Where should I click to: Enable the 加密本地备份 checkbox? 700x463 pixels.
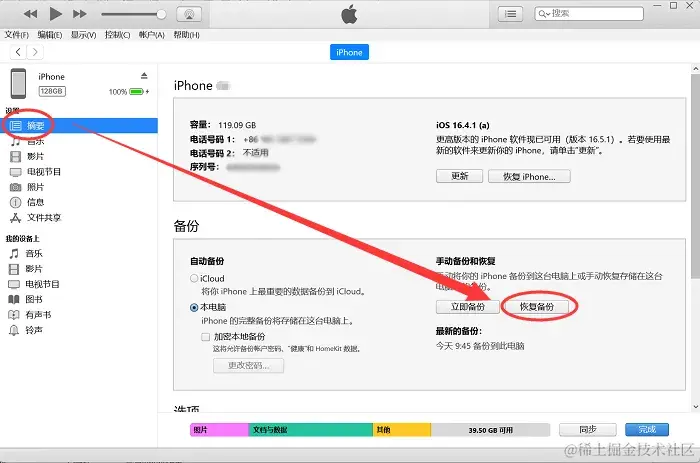pos(205,337)
